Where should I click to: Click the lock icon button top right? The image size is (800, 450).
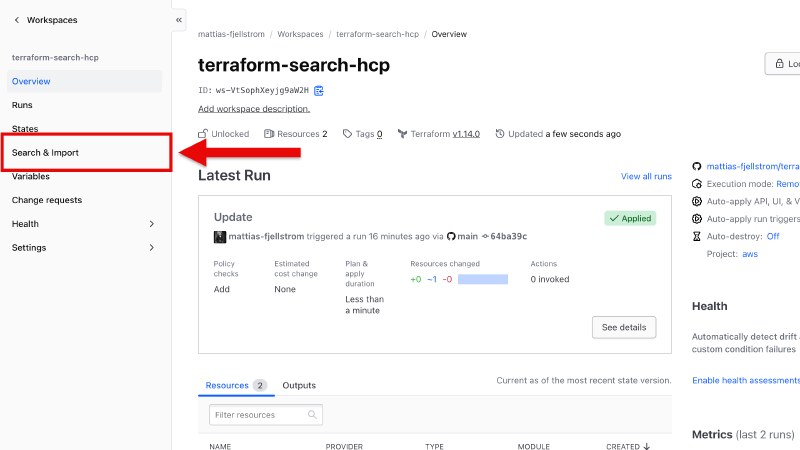(779, 64)
